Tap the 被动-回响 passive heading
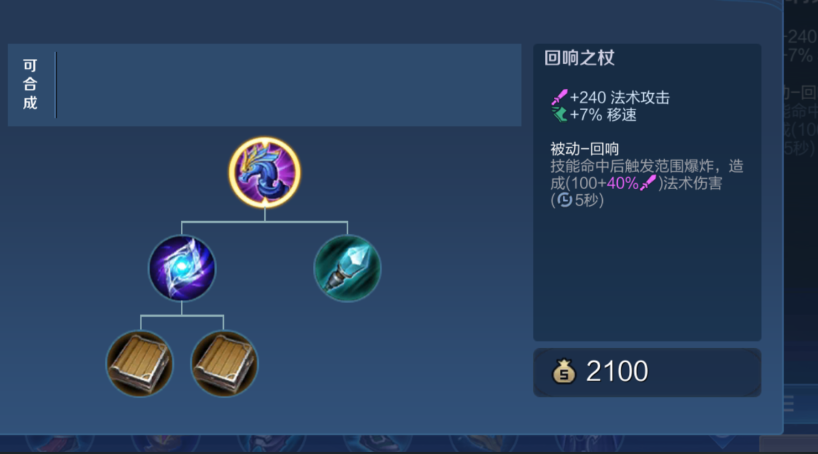The image size is (818, 454). pyautogui.click(x=584, y=149)
